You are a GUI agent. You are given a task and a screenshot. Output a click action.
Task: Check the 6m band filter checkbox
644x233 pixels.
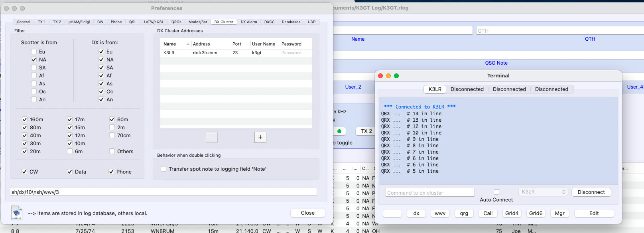(70, 152)
